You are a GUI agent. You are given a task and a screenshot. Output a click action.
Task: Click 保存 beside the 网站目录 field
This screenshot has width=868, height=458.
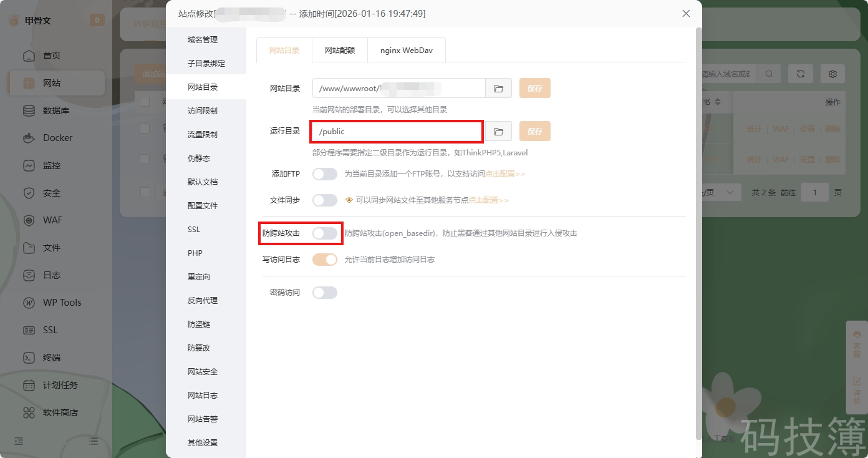pyautogui.click(x=534, y=88)
